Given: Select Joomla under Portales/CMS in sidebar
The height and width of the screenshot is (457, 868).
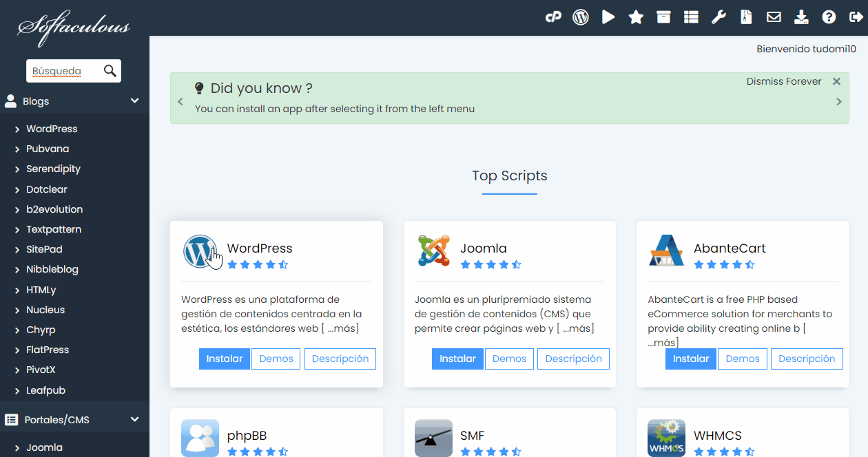Looking at the screenshot, I should pos(44,447).
